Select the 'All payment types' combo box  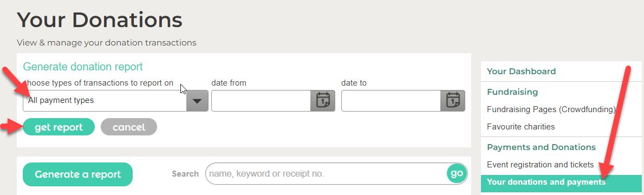[x=115, y=101]
